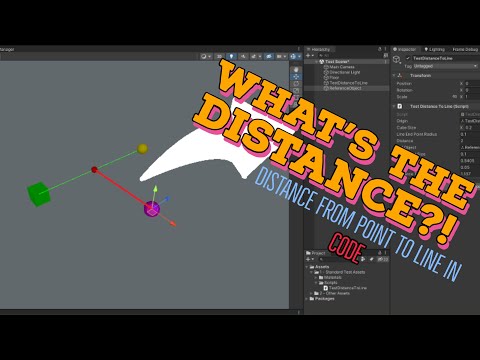Click Line End Point Radius field
The height and width of the screenshot is (360, 480).
coord(470,134)
